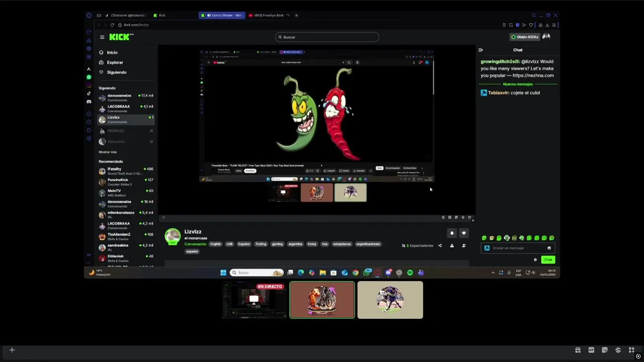
Task: Open new browser tab with plus
Action: point(296,15)
